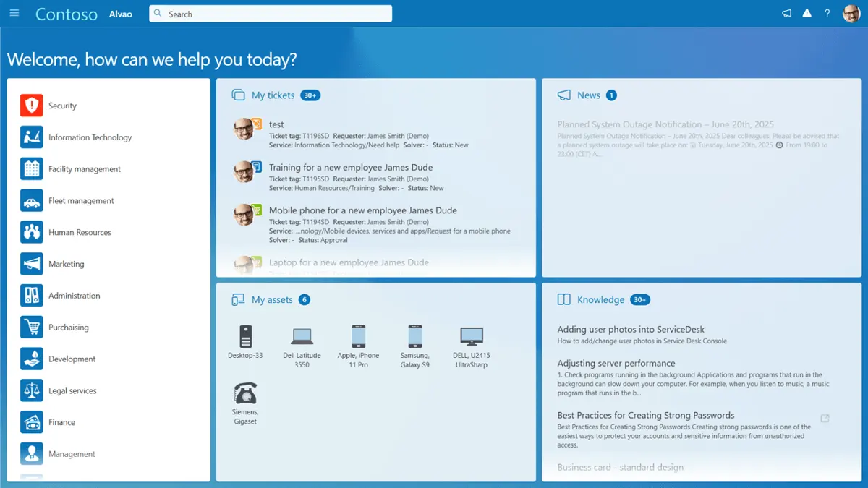Open the Knowledge section heading
This screenshot has height=488, width=868.
pos(600,300)
